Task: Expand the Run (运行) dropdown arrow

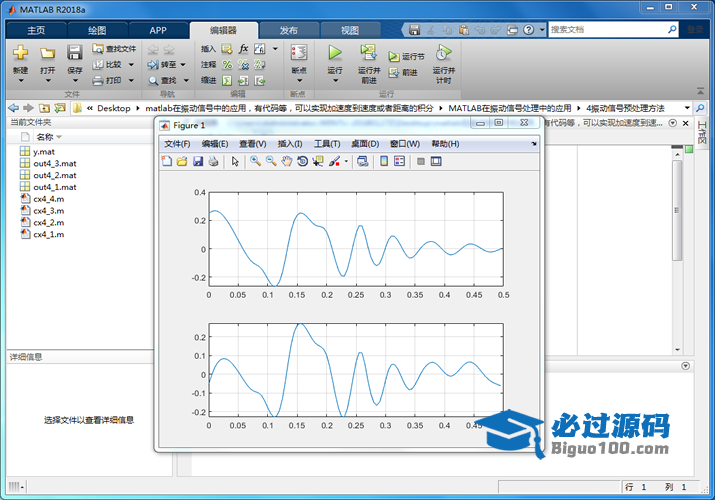Action: [335, 81]
